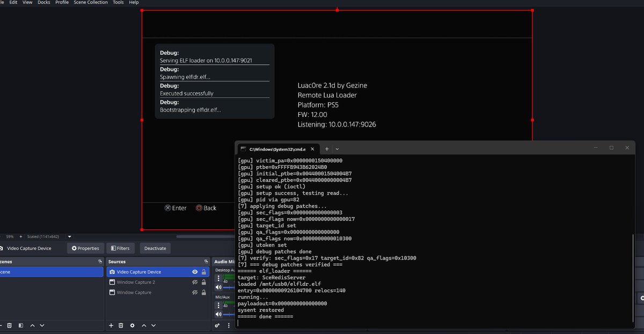The width and height of the screenshot is (644, 334).
Task: Toggle lock on last Window Capture source
Action: point(204,292)
